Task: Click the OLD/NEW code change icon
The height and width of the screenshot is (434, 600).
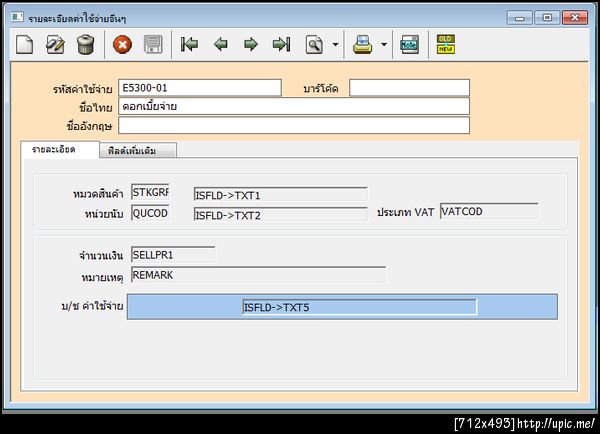Action: coord(446,44)
